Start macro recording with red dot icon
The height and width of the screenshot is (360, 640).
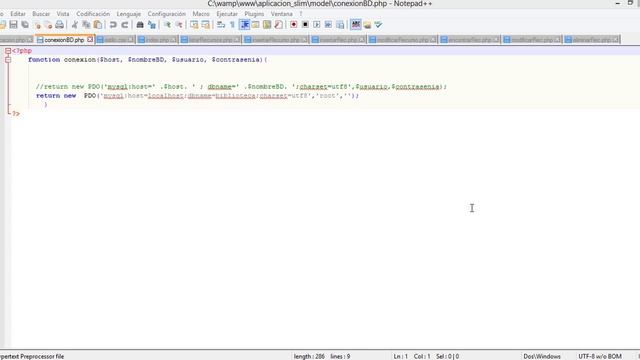click(293, 25)
